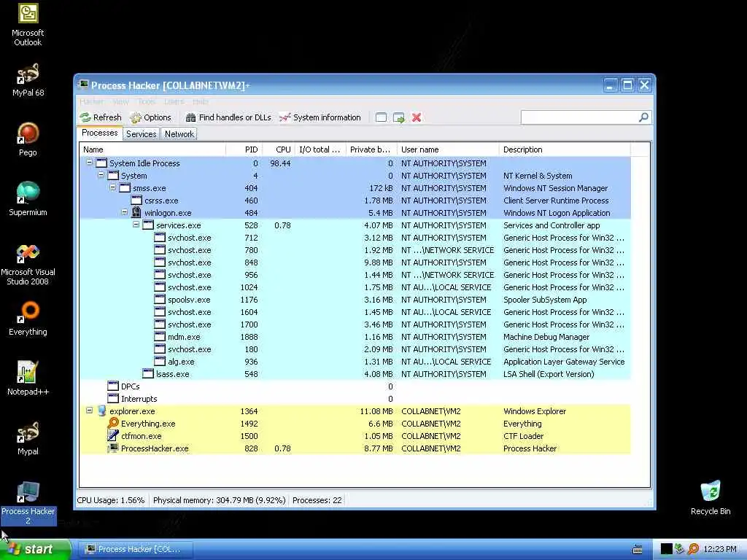The height and width of the screenshot is (560, 747).
Task: Collapse the System Idle Process tree node
Action: click(89, 163)
